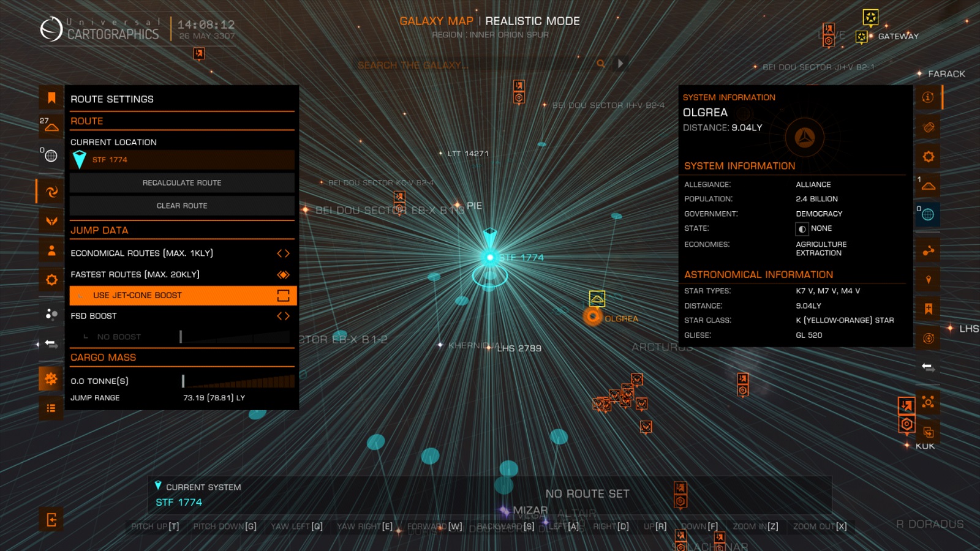Click the left sidebar swap arrows icon
Viewport: 980px width, 551px height.
click(x=51, y=344)
